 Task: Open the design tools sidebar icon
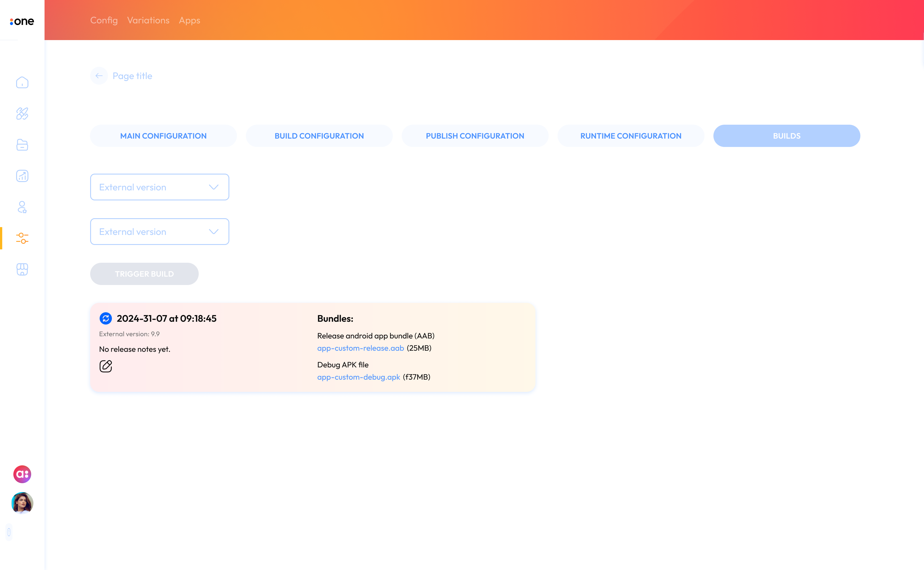click(22, 114)
